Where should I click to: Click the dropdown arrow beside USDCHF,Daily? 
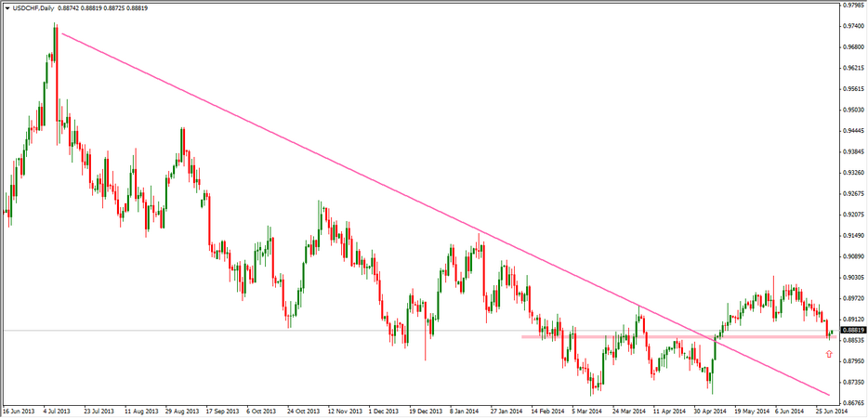point(7,7)
